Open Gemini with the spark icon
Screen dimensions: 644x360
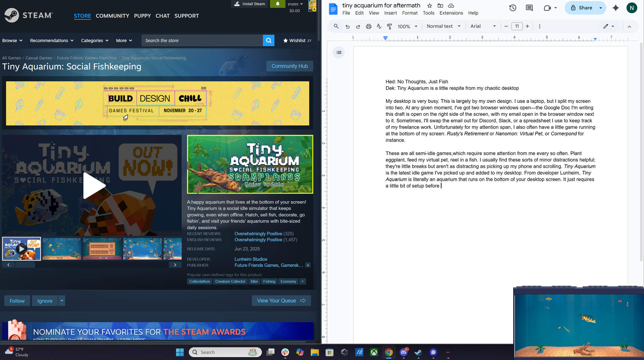(x=616, y=8)
